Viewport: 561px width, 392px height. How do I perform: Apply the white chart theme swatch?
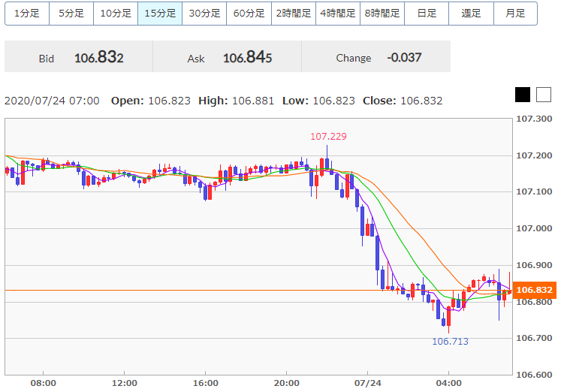[544, 95]
